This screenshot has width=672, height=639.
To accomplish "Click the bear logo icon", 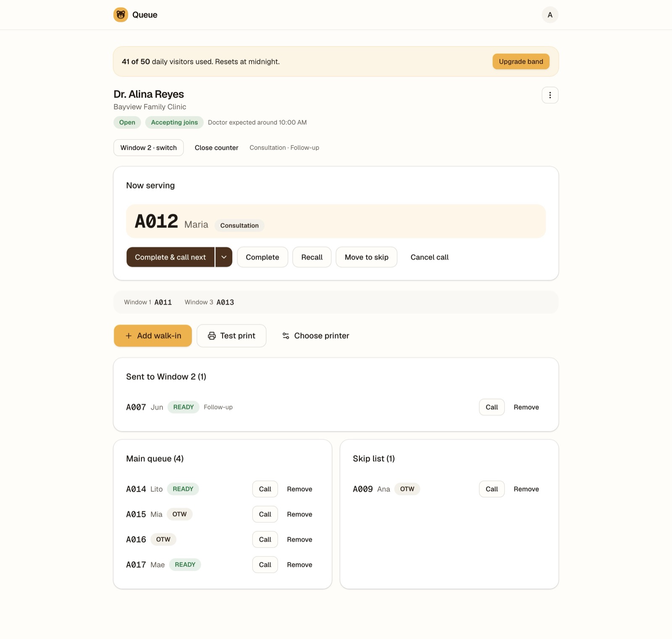I will [x=121, y=15].
